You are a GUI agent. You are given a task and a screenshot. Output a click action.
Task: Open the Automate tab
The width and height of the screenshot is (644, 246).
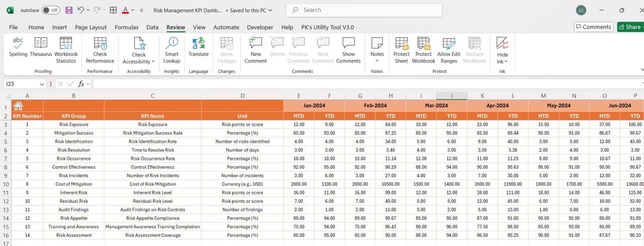click(x=226, y=27)
